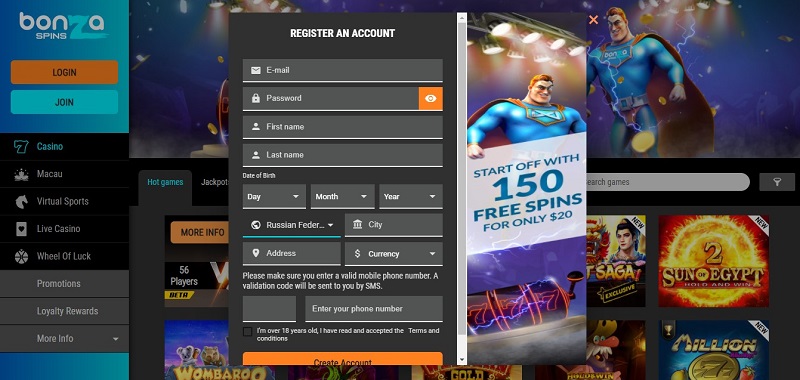Click the trophy icon on Million game tile
Viewport: 800px width, 380px height.
point(667,330)
